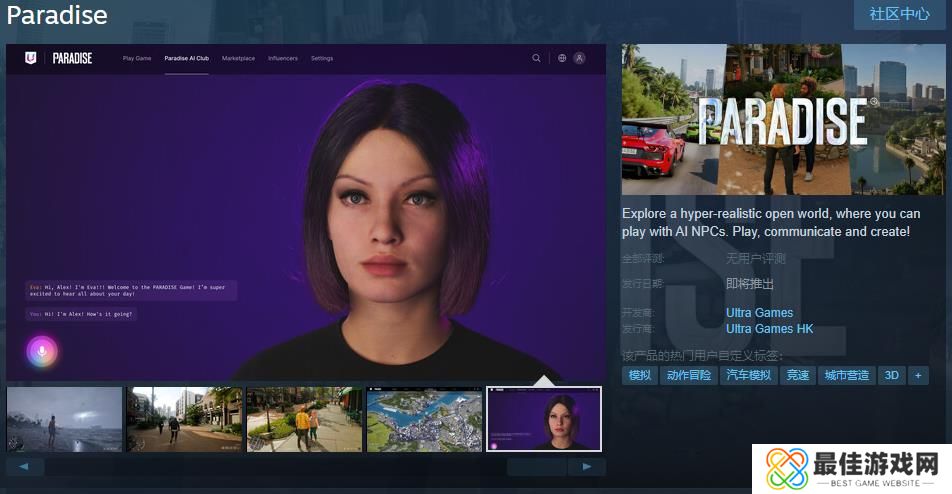Open the Ultra Games HK publisher link
This screenshot has width=952, height=494.
pyautogui.click(x=769, y=329)
